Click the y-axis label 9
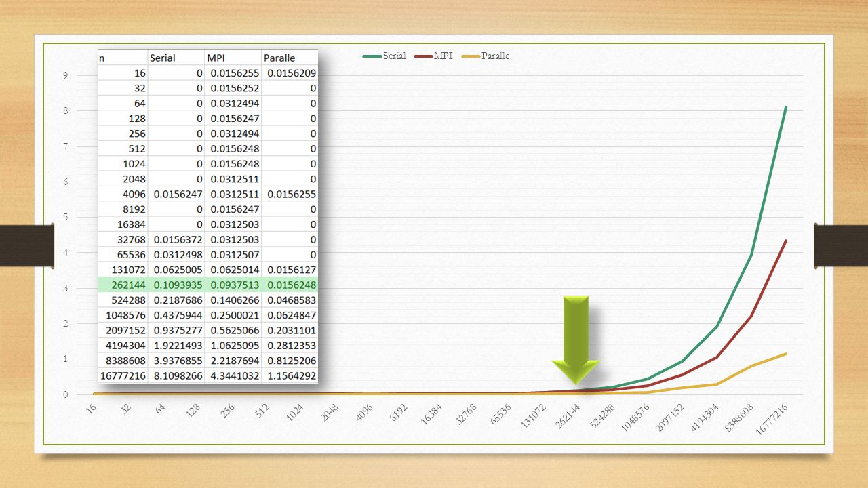This screenshot has height=488, width=868. coord(65,75)
